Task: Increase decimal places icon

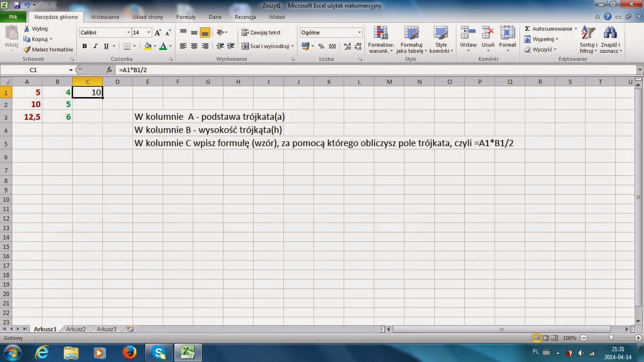Action: click(347, 46)
